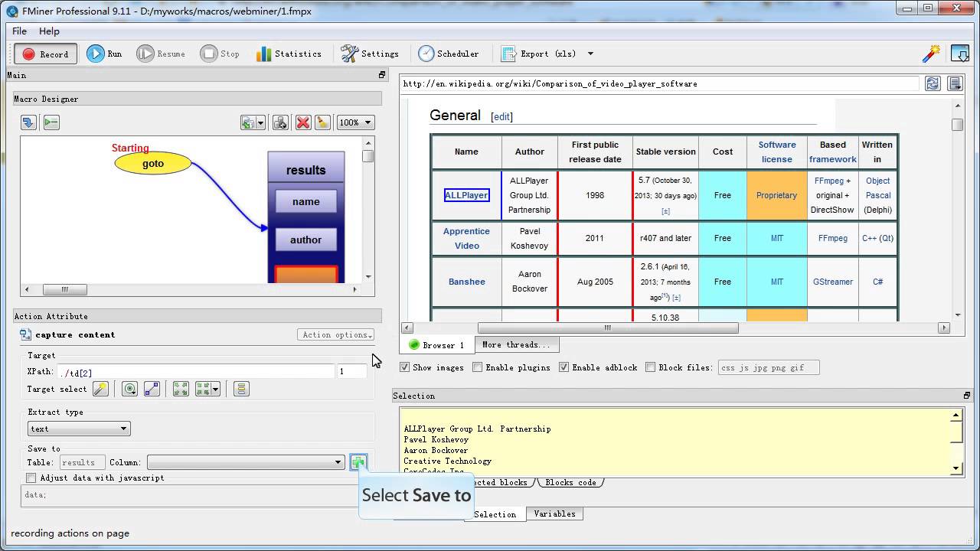Viewport: 980px width, 551px height.
Task: Switch to the Browser 1 tab
Action: 437,344
